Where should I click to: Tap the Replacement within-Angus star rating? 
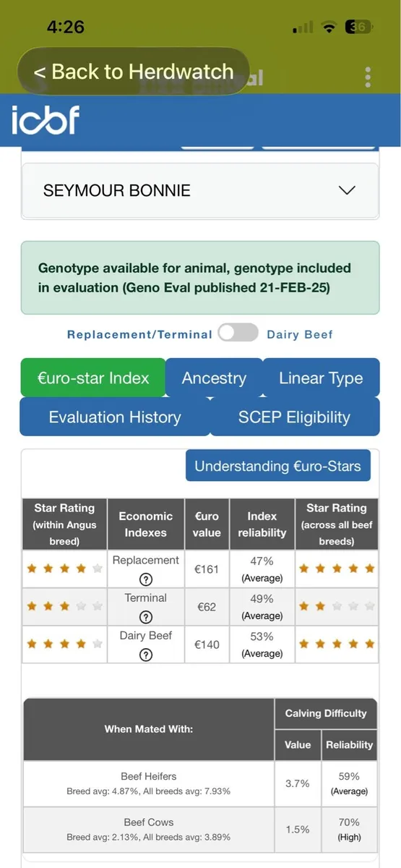(x=64, y=569)
